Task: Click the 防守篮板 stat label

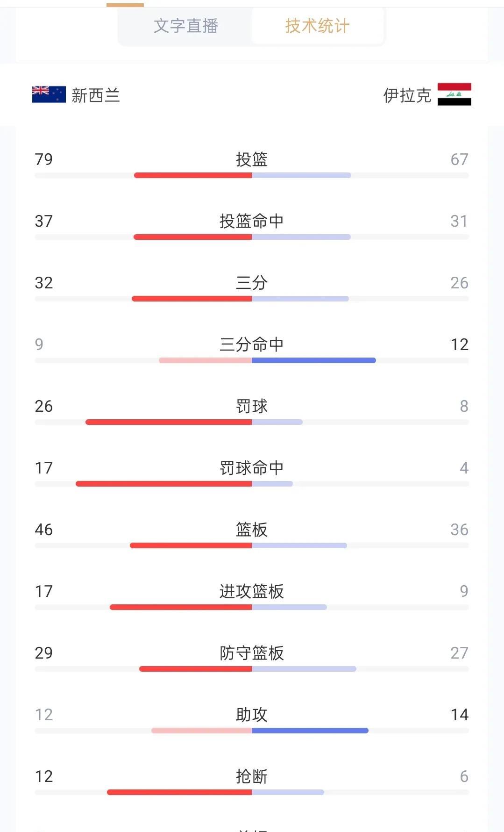Action: tap(252, 653)
